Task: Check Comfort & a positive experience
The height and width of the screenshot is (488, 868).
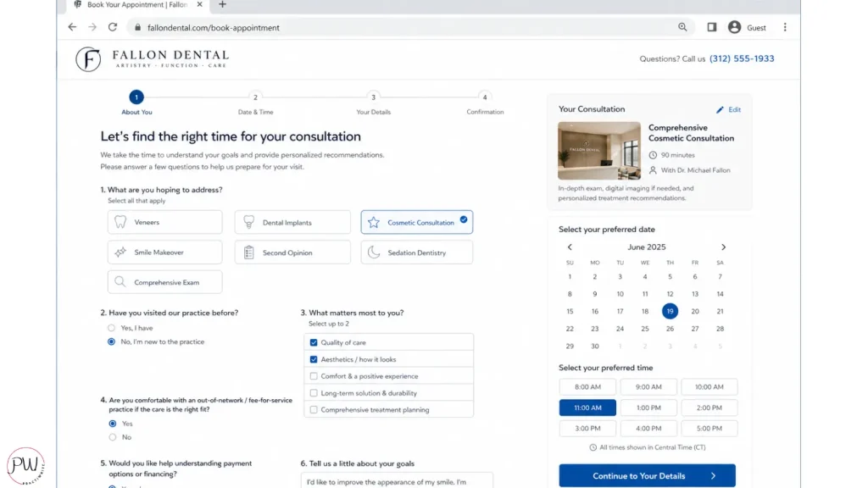Action: click(314, 376)
